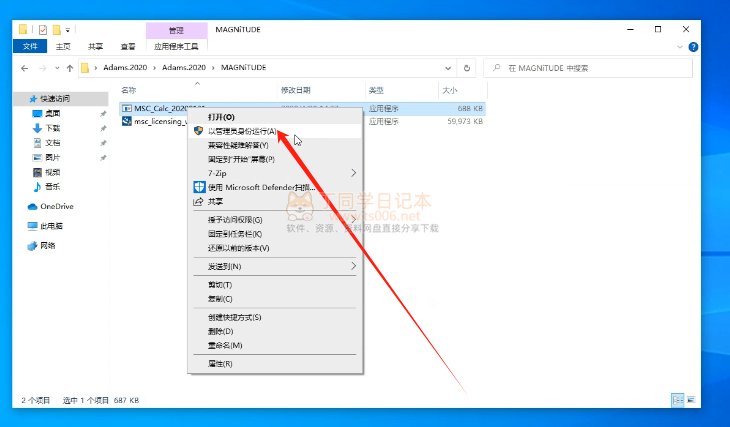The height and width of the screenshot is (427, 730).
Task: Click the 688 KB size cell
Action: coord(470,108)
